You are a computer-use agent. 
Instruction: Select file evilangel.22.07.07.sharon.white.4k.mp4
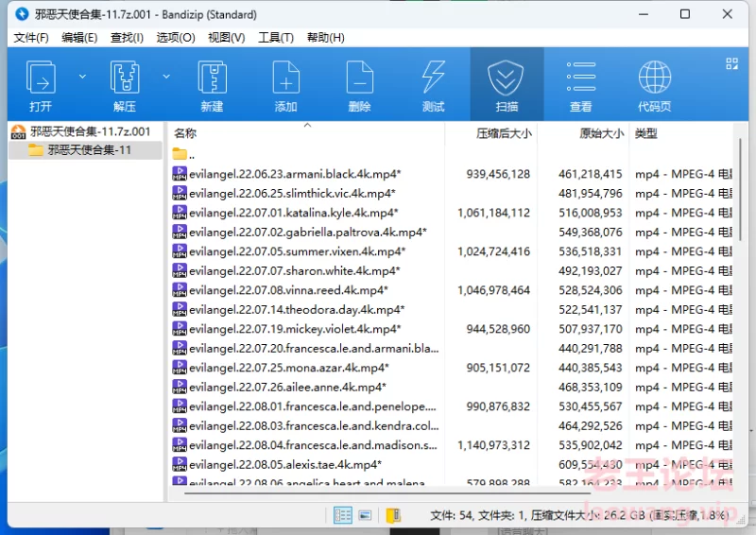click(295, 270)
